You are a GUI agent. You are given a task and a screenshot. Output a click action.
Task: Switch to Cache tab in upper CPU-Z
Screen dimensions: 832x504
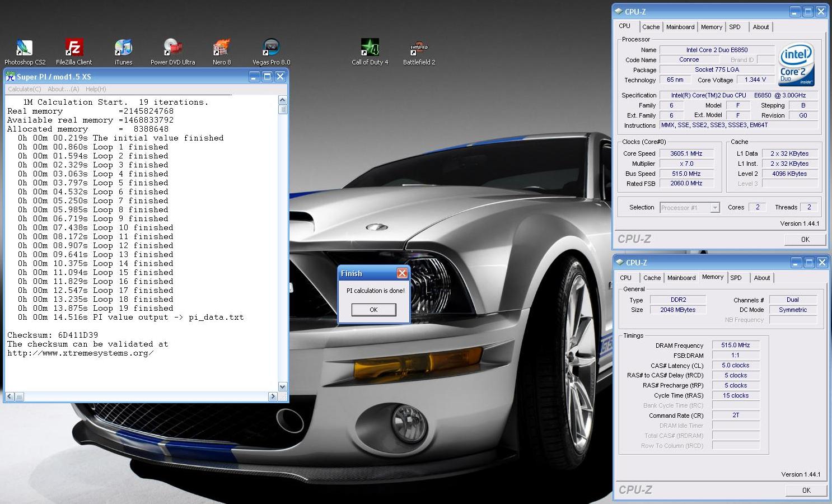pos(651,27)
